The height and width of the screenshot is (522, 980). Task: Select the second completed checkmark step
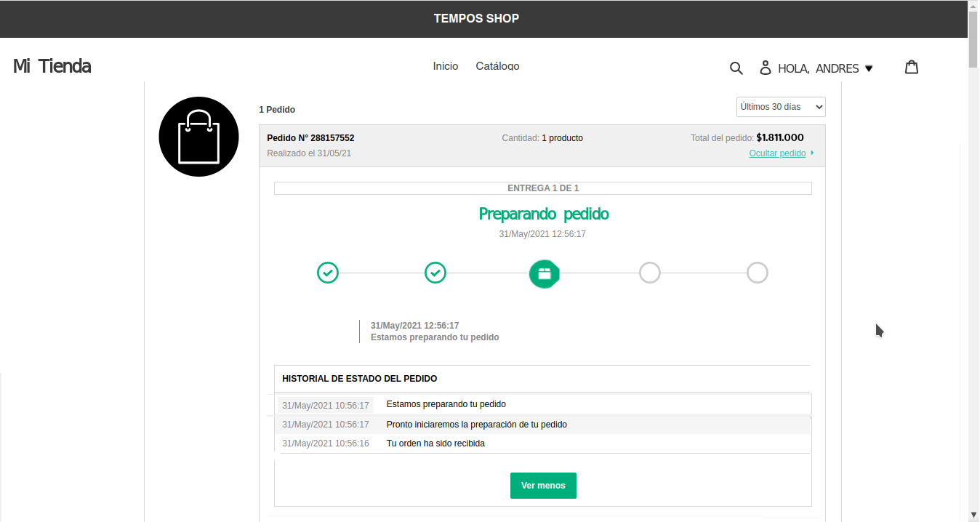[x=435, y=273]
